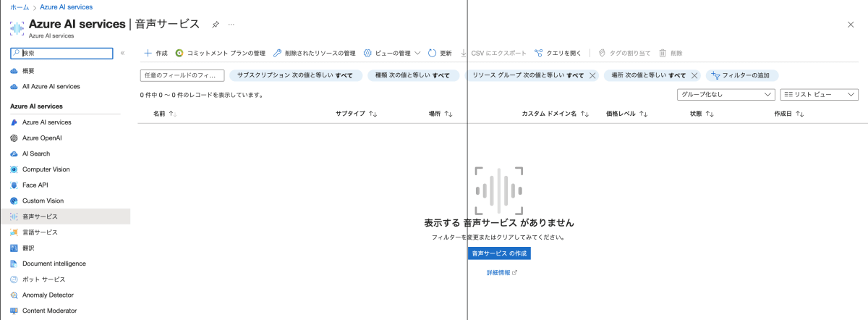
Task: Open the AI Search sidebar icon
Action: click(x=14, y=153)
